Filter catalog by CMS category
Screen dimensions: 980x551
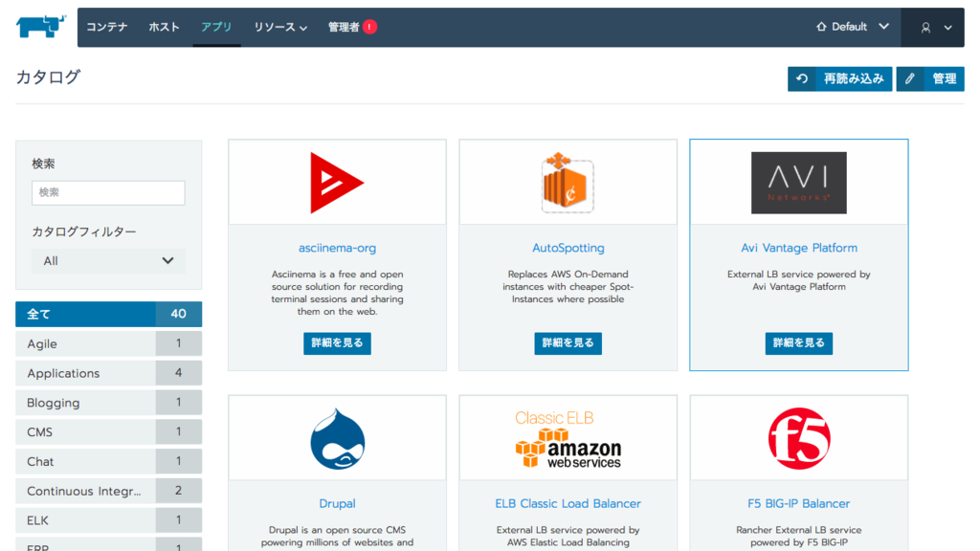coord(109,432)
